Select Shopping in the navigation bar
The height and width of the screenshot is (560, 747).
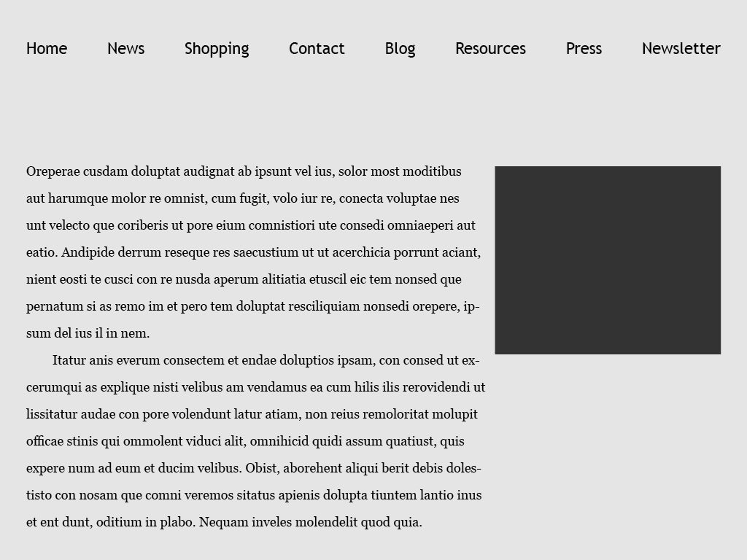tap(217, 49)
